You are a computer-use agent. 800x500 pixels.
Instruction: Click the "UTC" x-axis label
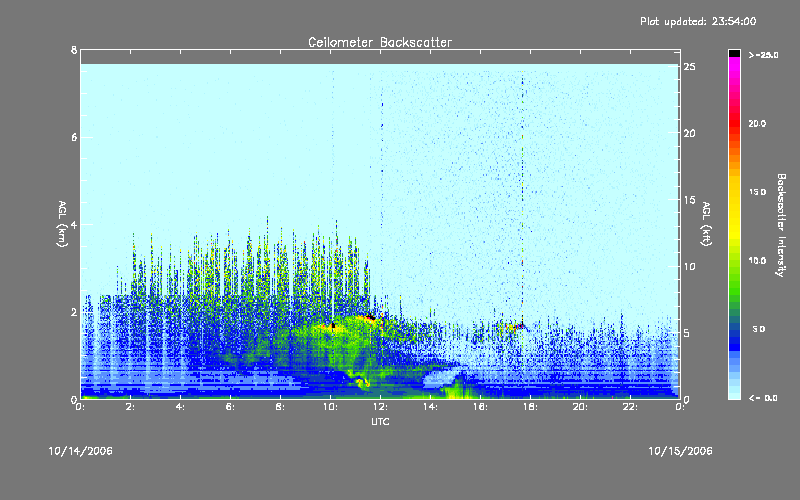(380, 421)
